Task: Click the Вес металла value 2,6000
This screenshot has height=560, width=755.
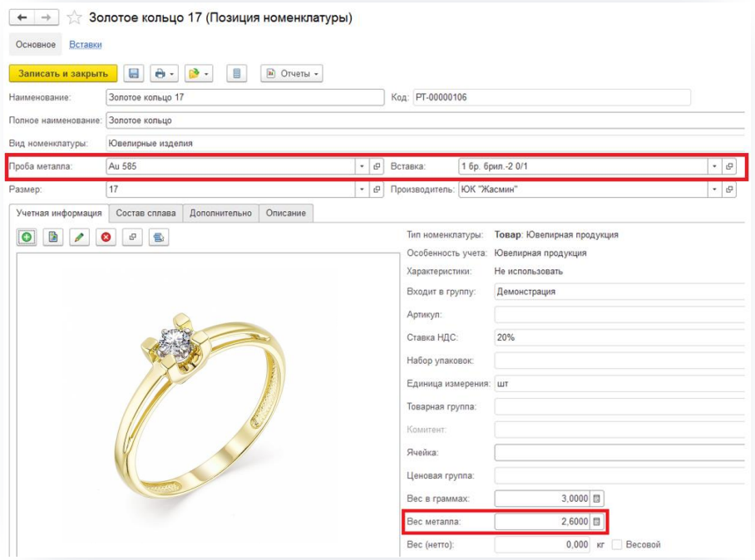Action: pyautogui.click(x=542, y=522)
